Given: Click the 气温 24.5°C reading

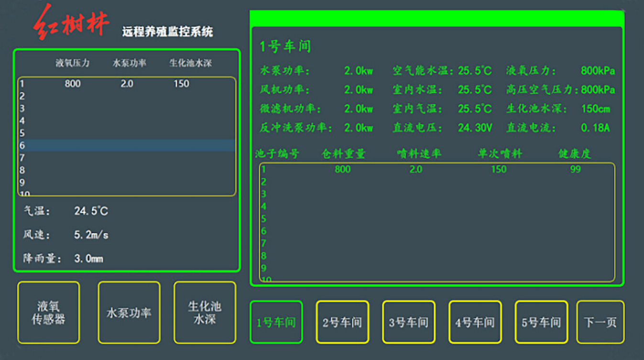Looking at the screenshot, I should coord(91,211).
